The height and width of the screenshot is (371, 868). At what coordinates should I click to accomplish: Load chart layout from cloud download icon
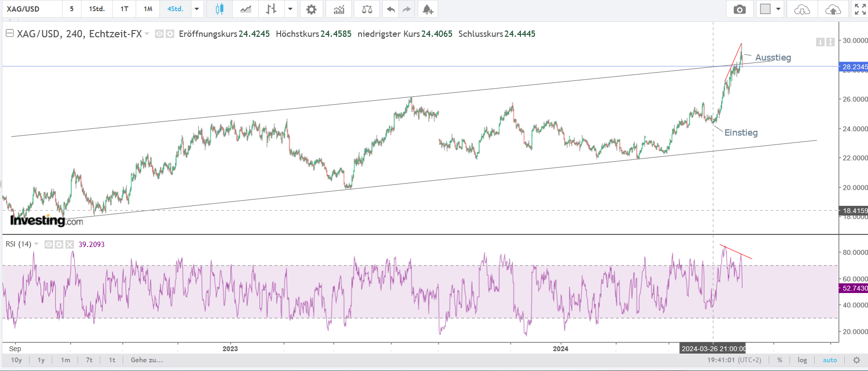pos(802,9)
